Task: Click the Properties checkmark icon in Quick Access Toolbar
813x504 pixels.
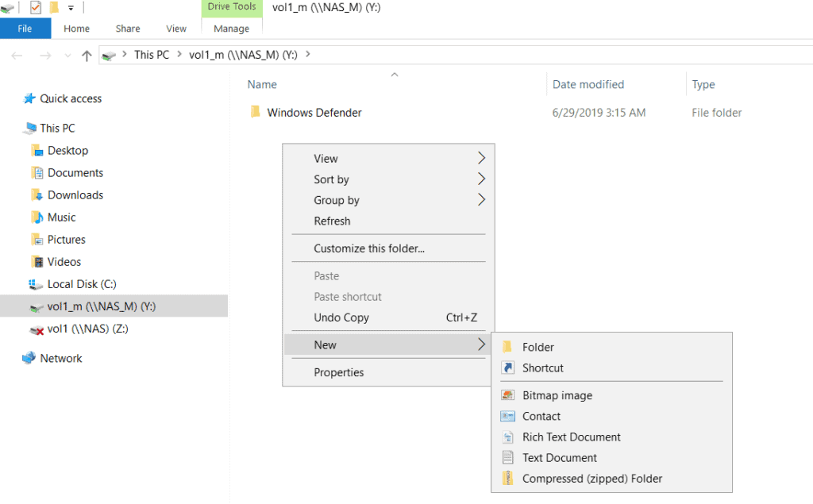Action: click(35, 7)
